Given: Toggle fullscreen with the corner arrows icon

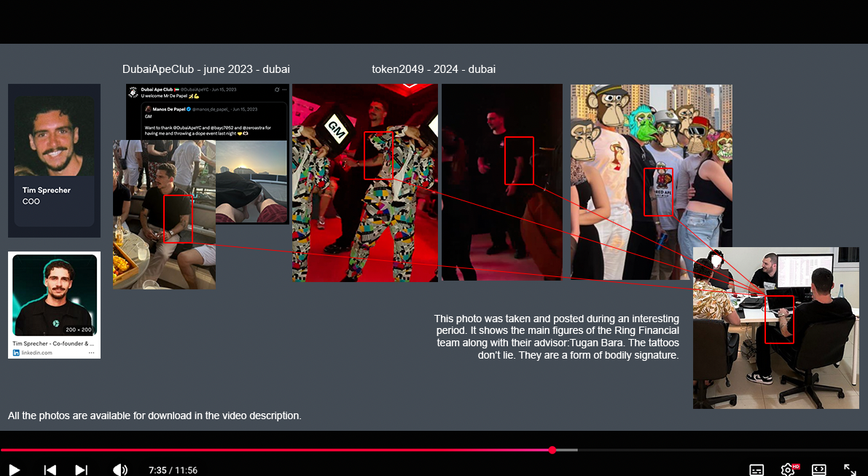Looking at the screenshot, I should [850, 470].
